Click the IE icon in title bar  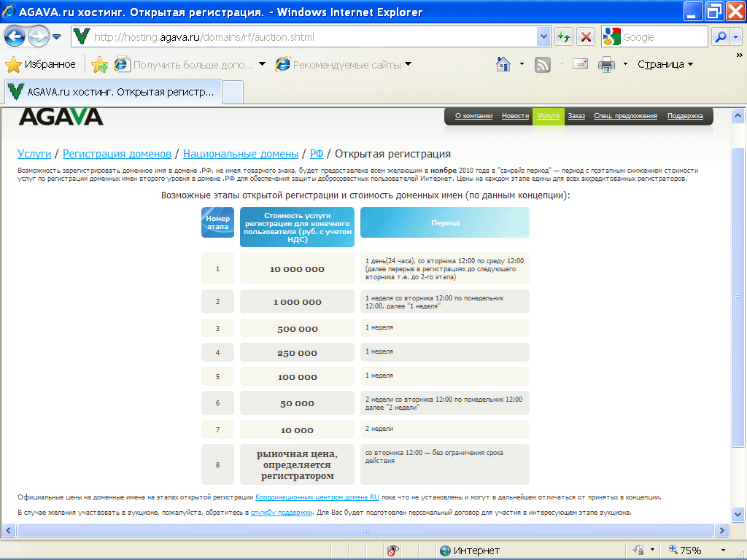click(9, 12)
